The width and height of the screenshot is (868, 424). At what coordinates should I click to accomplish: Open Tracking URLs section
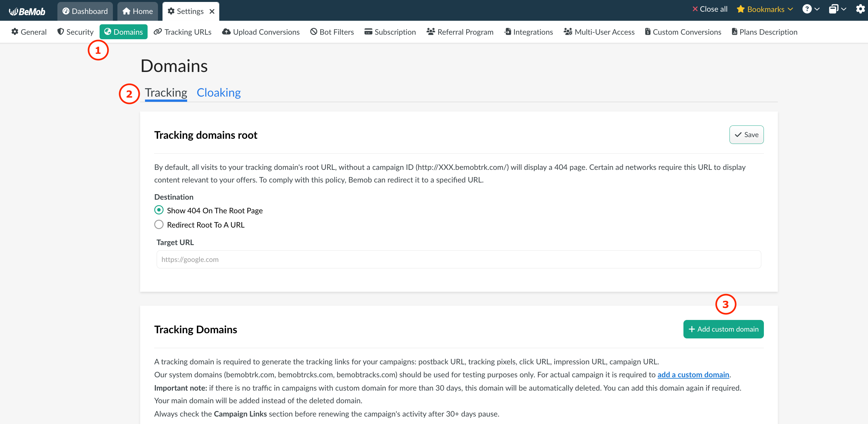click(x=183, y=32)
